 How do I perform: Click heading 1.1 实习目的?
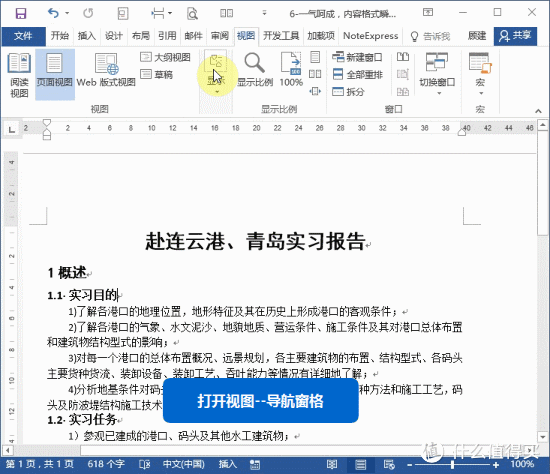[82, 295]
